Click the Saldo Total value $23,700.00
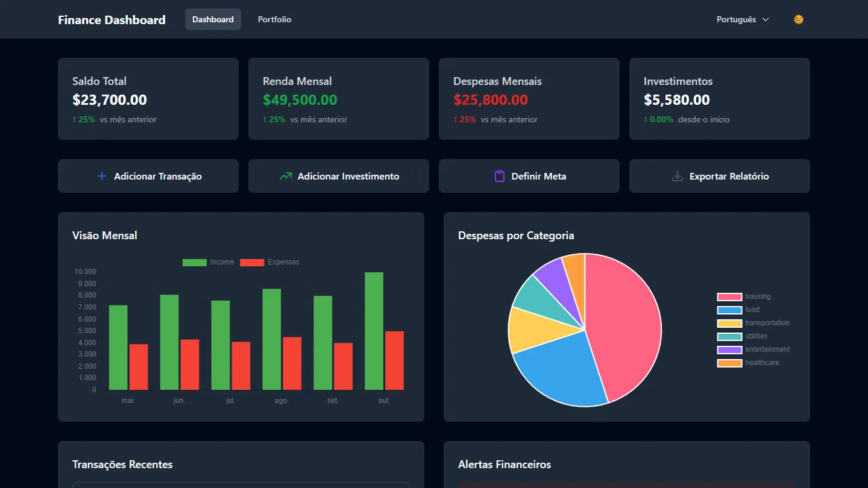 click(110, 100)
